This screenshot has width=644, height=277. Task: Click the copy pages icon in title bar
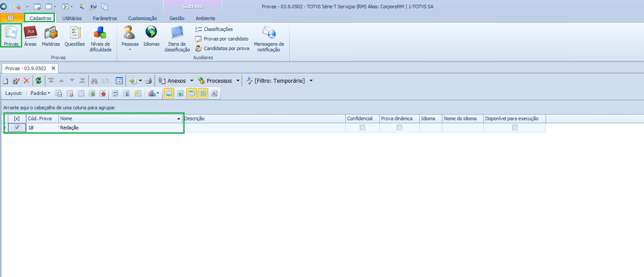[x=105, y=7]
